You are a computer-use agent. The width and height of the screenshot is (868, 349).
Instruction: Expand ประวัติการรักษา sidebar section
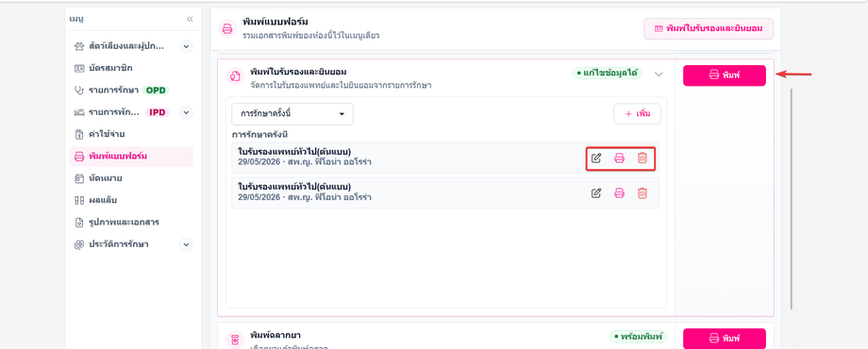coord(187,244)
